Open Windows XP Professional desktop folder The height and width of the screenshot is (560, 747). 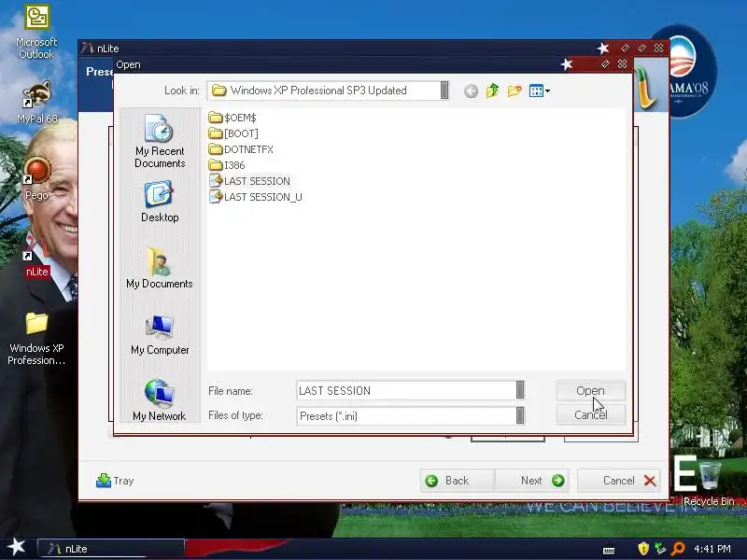pos(36,339)
